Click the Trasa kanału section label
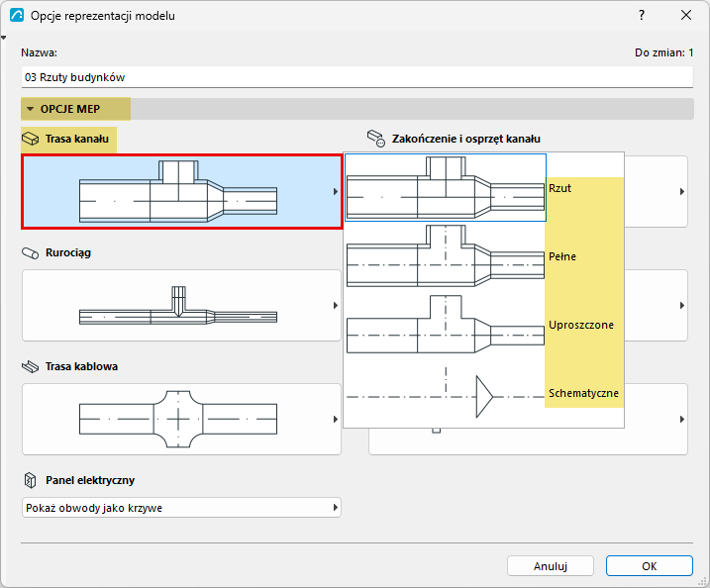710x588 pixels. pyautogui.click(x=77, y=139)
